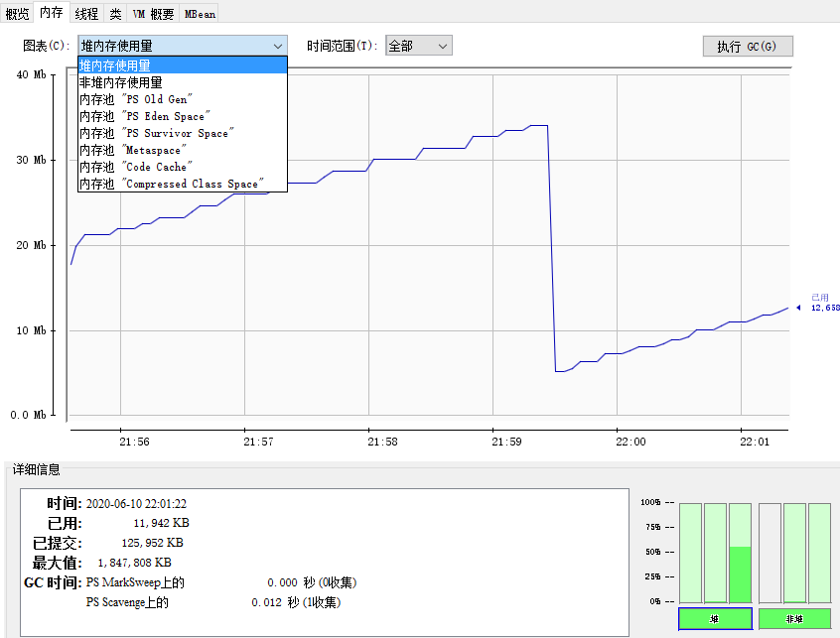Click the 22:00 time axis label
Screen dimensions: 840x638
[630, 442]
